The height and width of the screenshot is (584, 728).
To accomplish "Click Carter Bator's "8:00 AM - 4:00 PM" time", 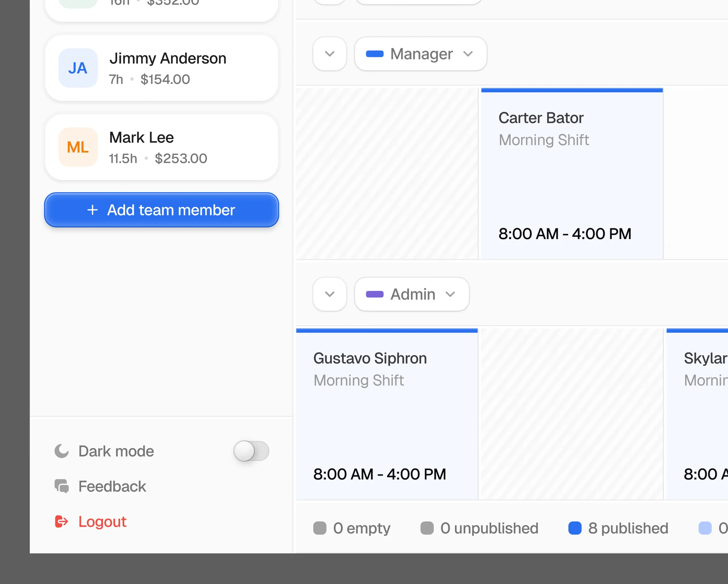I will (x=565, y=234).
